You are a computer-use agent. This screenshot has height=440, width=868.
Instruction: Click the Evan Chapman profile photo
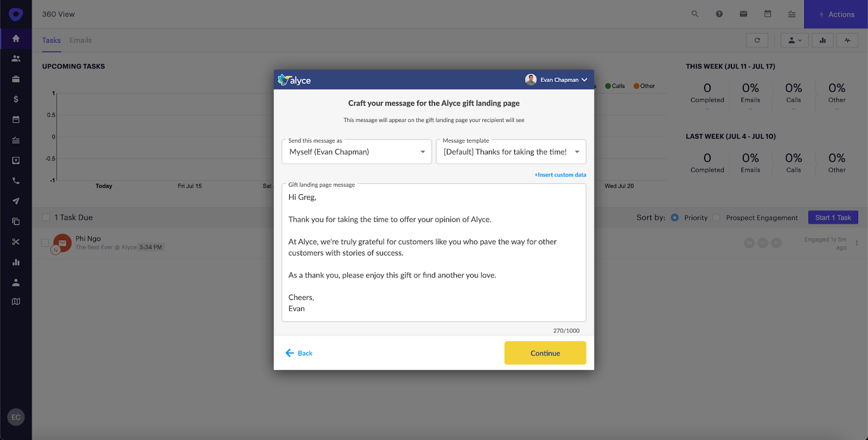(531, 80)
